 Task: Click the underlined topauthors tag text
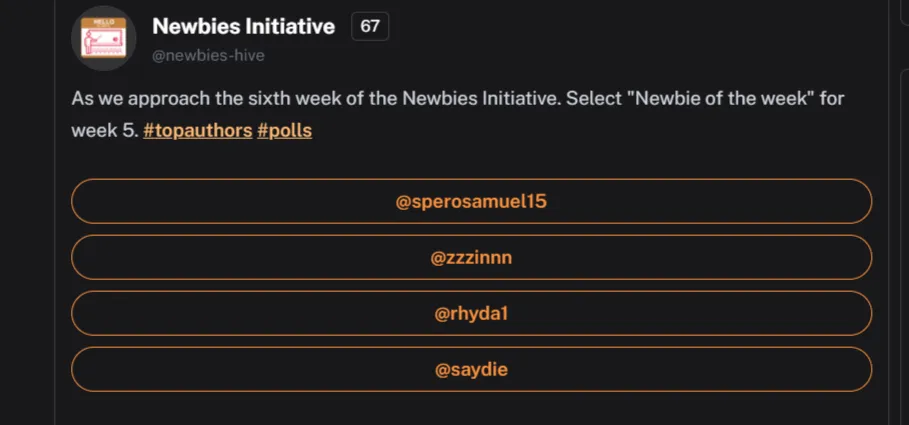click(x=198, y=130)
